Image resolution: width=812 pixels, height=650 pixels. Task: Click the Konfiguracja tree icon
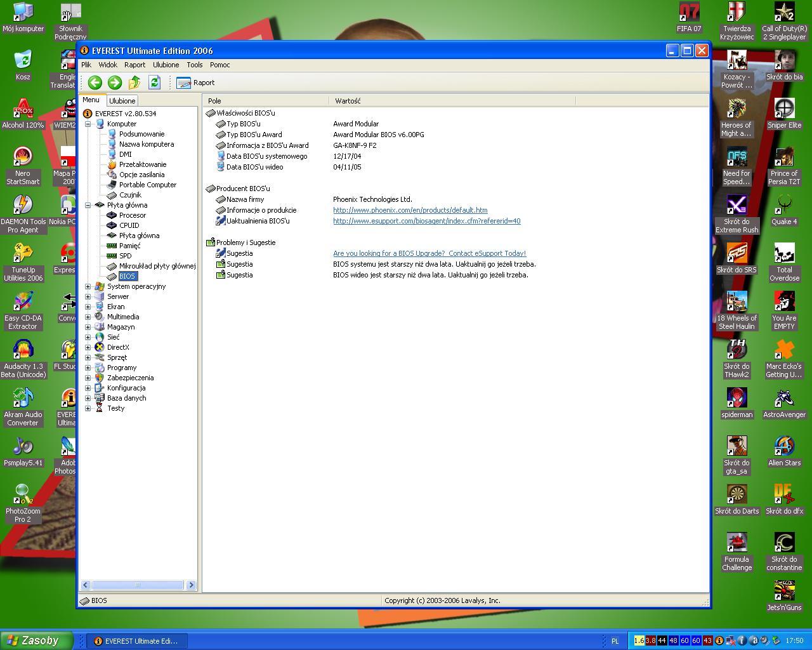[x=99, y=388]
